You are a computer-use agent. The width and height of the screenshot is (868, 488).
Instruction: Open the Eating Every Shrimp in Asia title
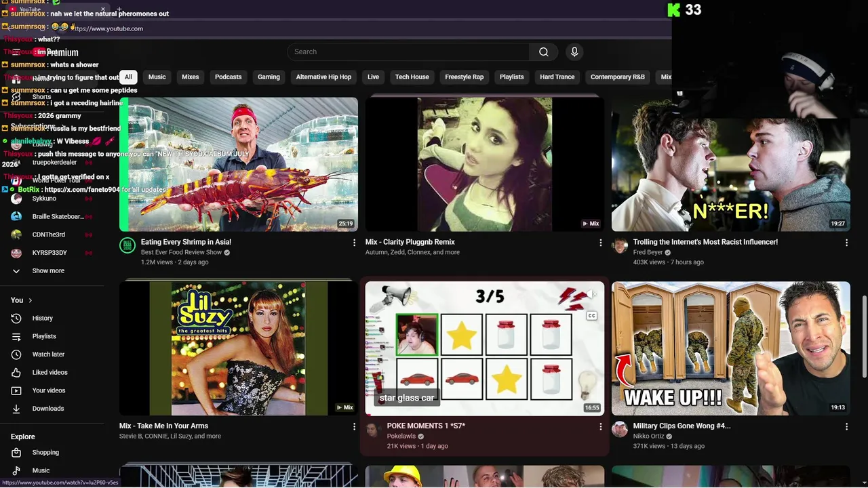click(186, 242)
